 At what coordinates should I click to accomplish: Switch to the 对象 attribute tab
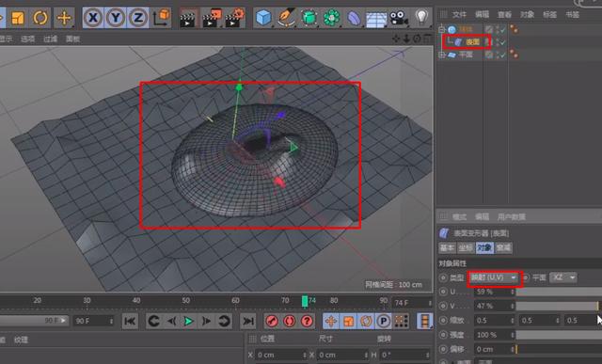coord(484,247)
